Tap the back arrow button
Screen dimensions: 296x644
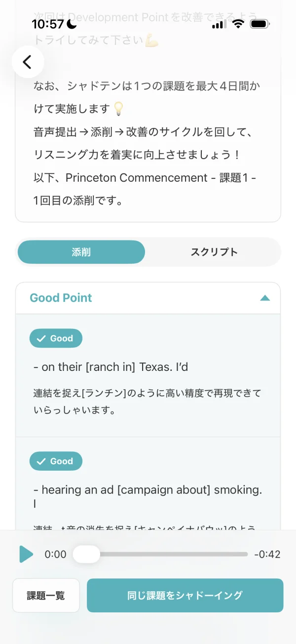click(x=28, y=62)
